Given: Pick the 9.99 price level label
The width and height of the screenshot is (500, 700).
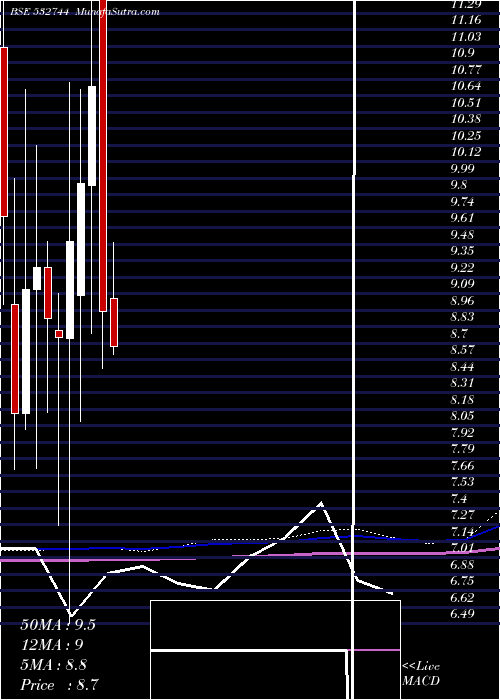Looking at the screenshot, I should pos(463,169).
